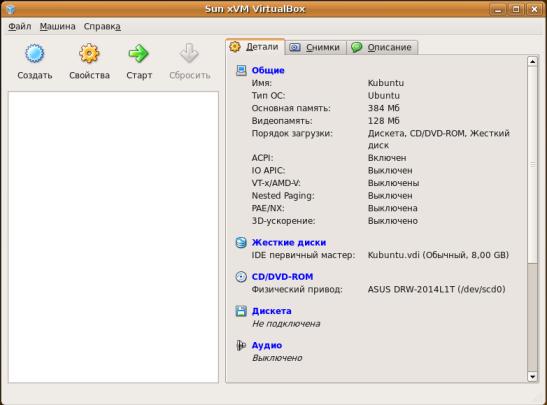Viewport: 547px width, 405px height.
Task: Switch to the Детали tab
Action: (255, 47)
